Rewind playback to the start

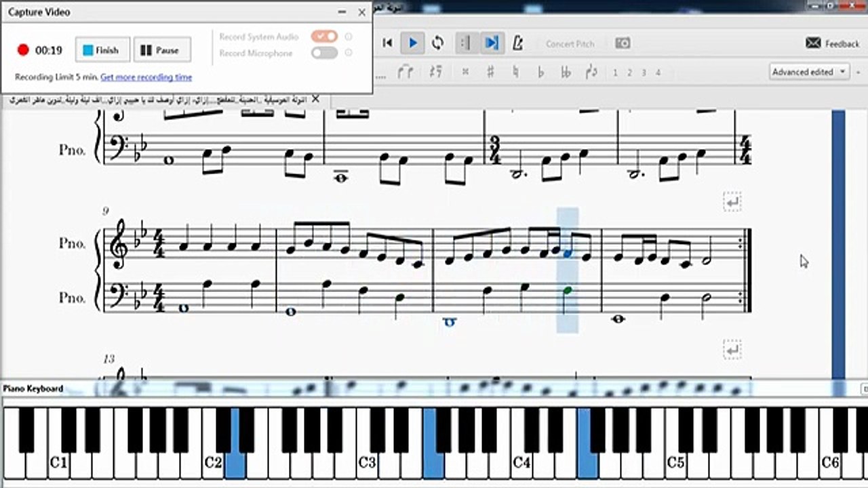[387, 43]
